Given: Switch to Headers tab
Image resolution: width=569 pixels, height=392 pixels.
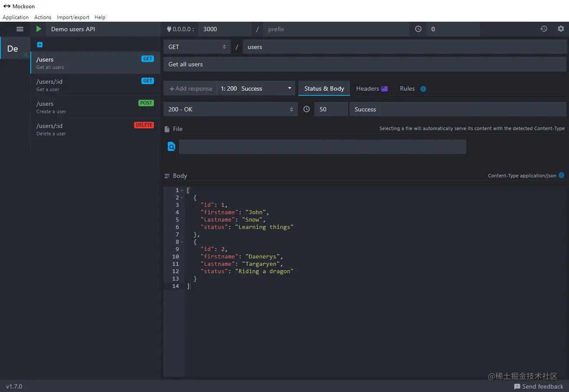Looking at the screenshot, I should point(372,88).
